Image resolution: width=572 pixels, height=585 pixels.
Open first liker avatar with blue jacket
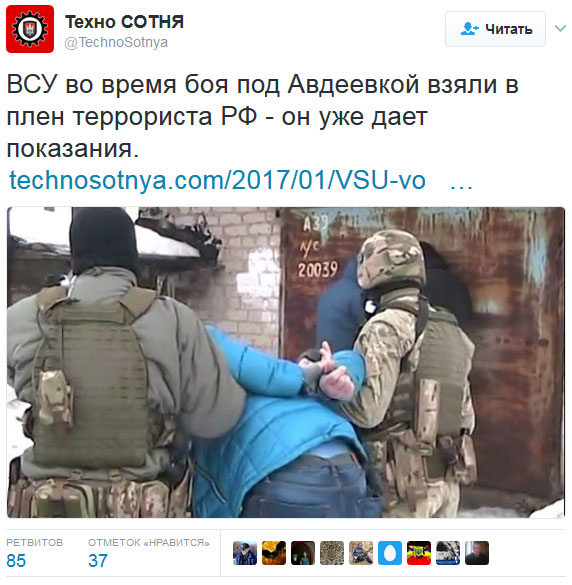(245, 553)
